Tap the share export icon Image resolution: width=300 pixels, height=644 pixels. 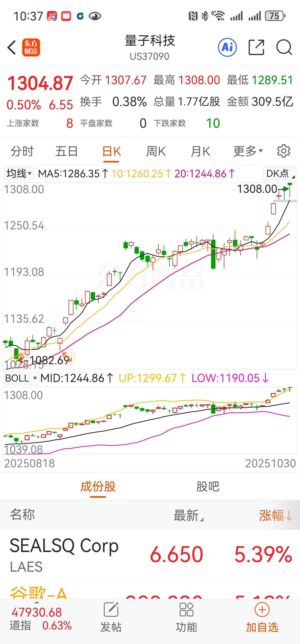[256, 47]
